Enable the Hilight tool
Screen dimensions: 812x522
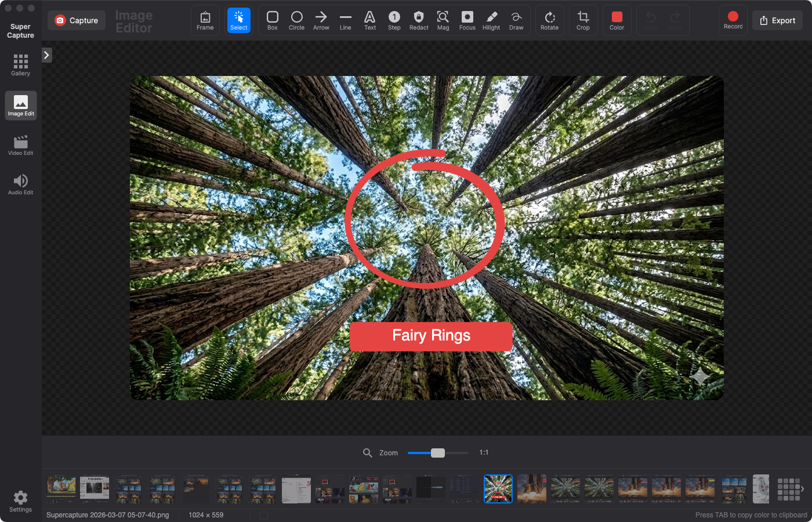tap(491, 20)
